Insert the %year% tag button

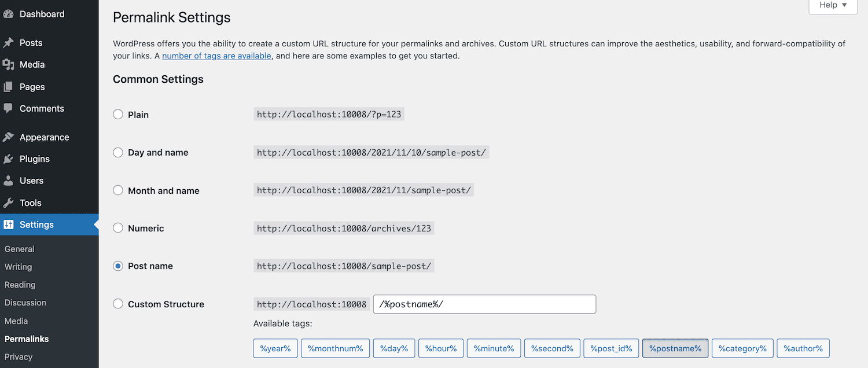pos(275,348)
